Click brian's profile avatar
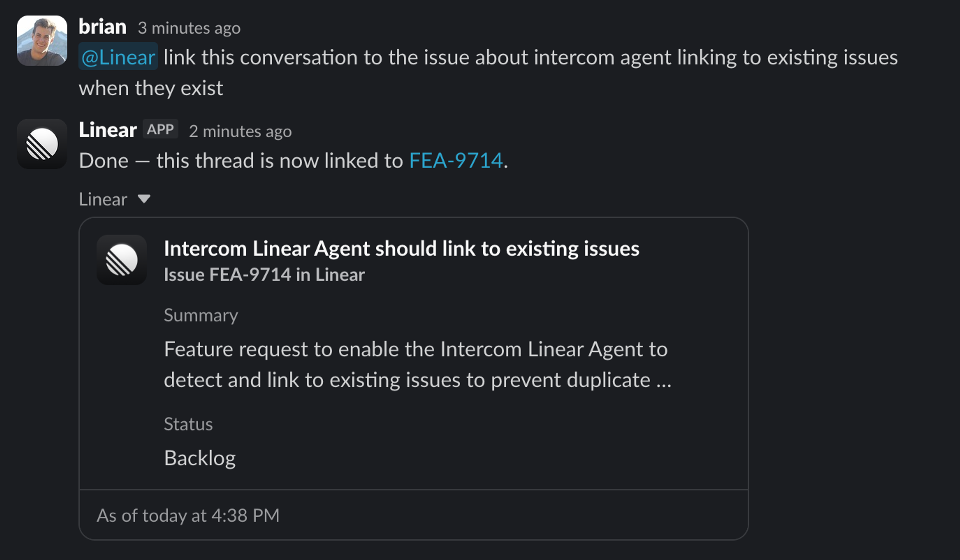The height and width of the screenshot is (560, 960). (42, 40)
